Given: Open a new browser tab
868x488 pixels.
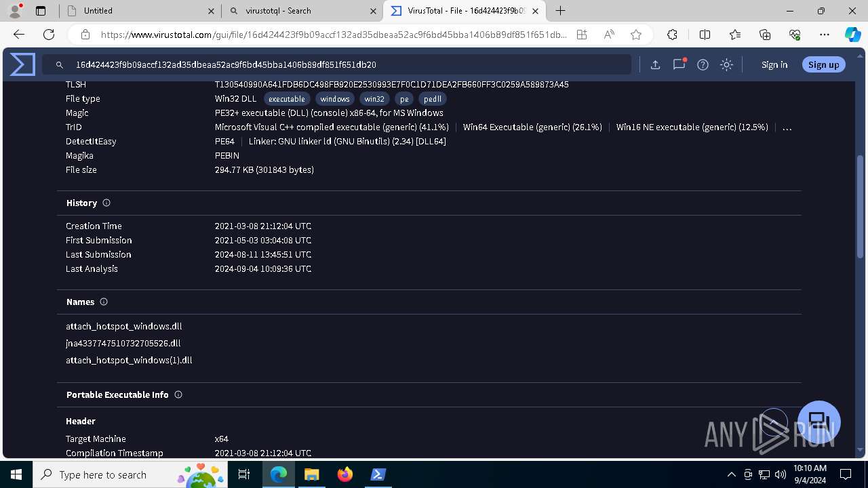Looking at the screenshot, I should (x=560, y=11).
